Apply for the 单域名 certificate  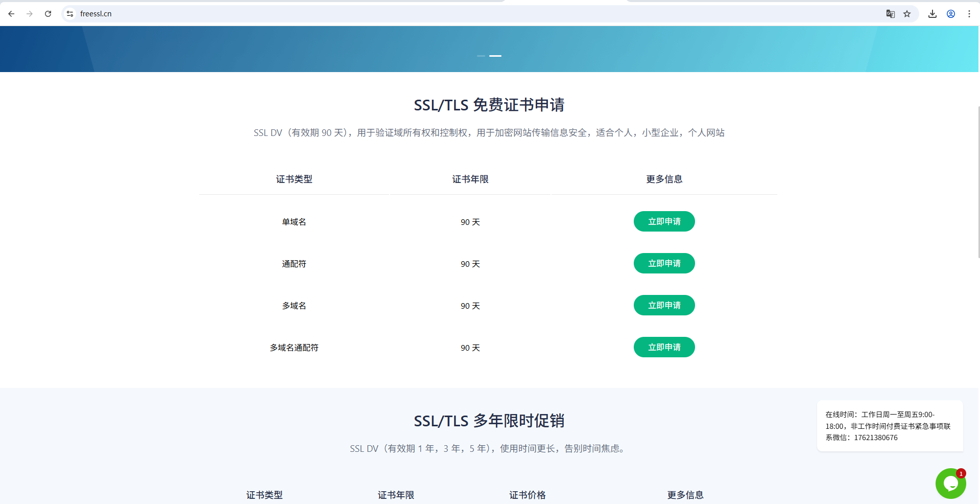[664, 221]
